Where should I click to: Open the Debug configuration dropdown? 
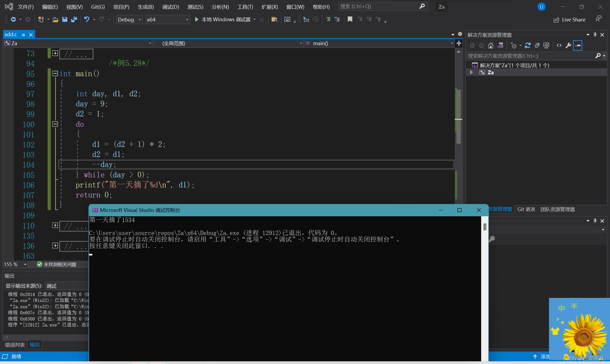[x=129, y=20]
